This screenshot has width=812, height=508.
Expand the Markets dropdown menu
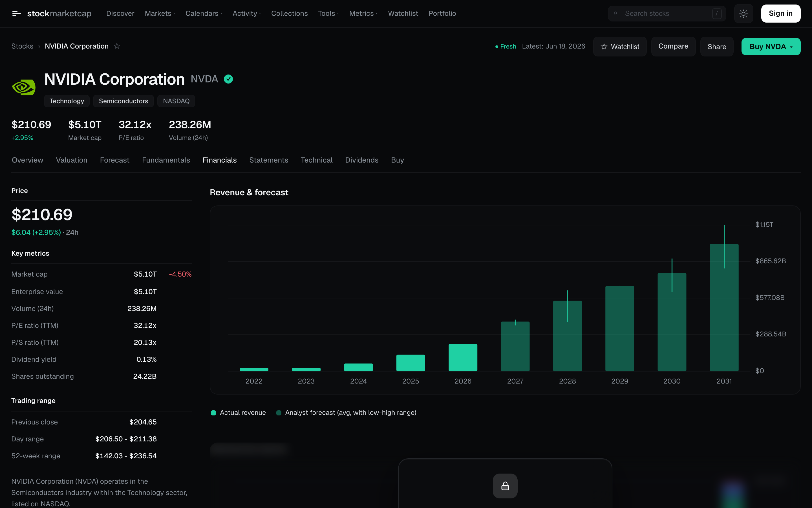160,14
